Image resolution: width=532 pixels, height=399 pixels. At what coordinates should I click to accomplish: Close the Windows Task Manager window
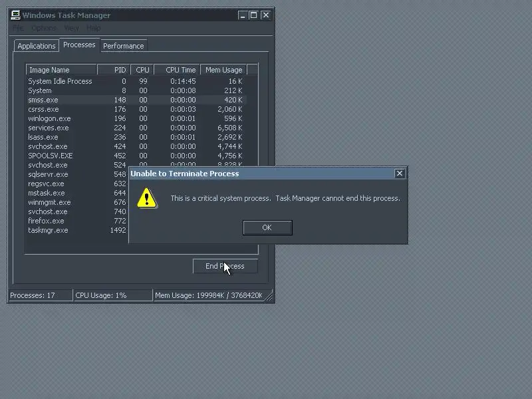(x=265, y=15)
